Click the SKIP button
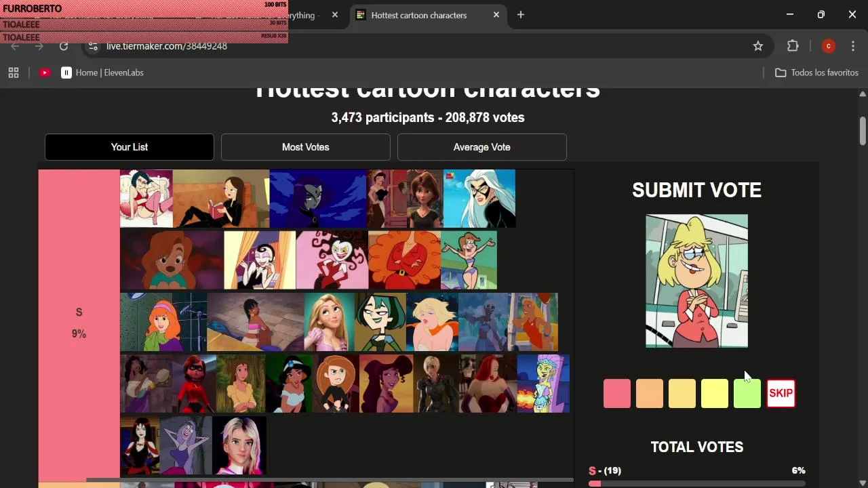Image resolution: width=868 pixels, height=488 pixels. click(x=781, y=394)
